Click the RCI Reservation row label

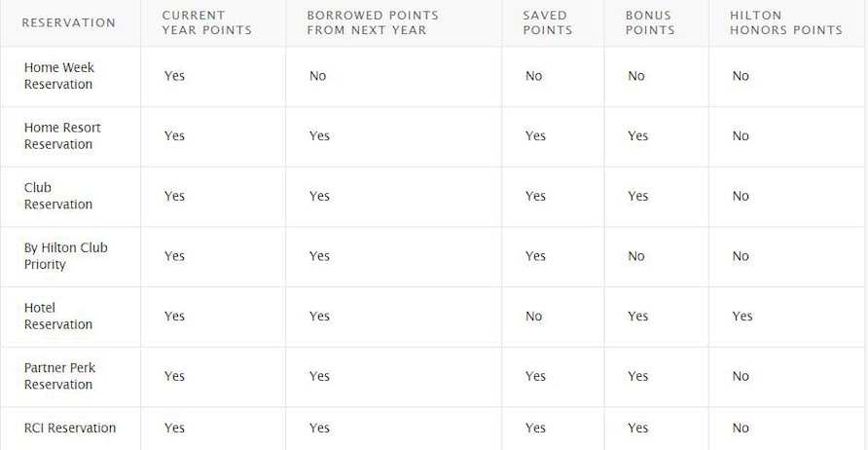coord(70,428)
